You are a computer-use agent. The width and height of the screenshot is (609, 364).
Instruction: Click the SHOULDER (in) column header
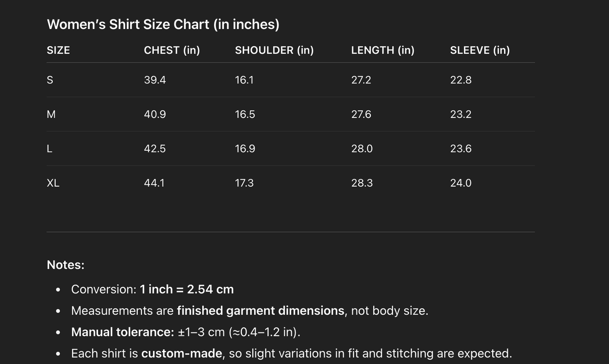click(274, 50)
